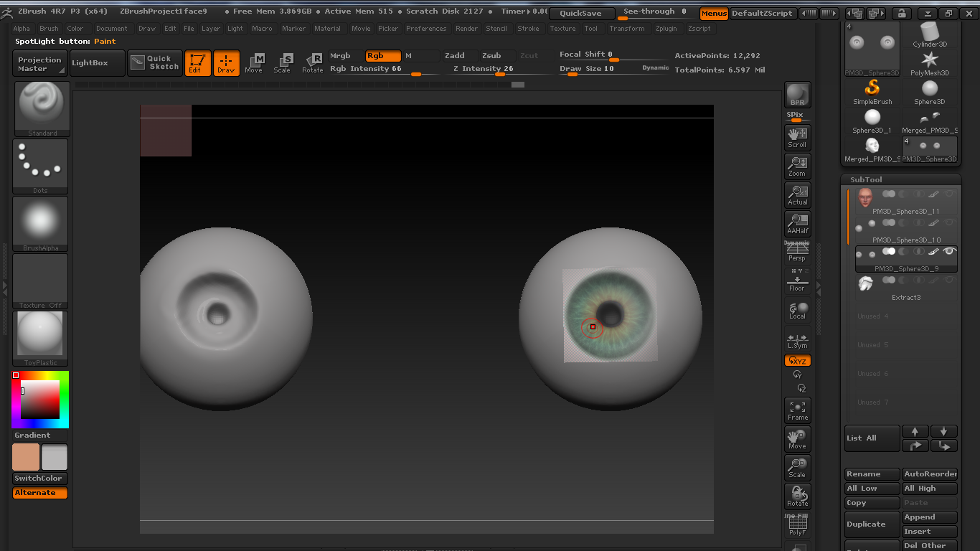Viewport: 980px width, 551px height.
Task: Toggle the polypaint brush icon of PM3D_Sphere3D_9
Action: tap(933, 252)
